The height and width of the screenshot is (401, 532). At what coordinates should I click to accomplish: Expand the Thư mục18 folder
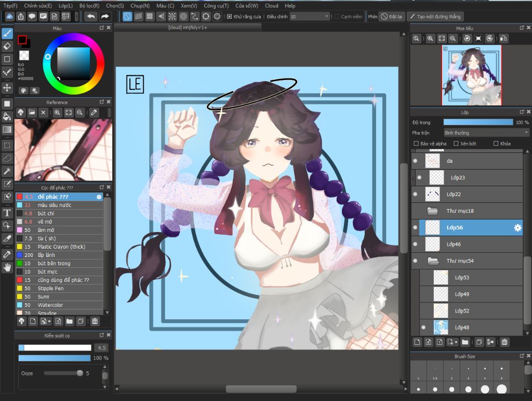pyautogui.click(x=433, y=211)
